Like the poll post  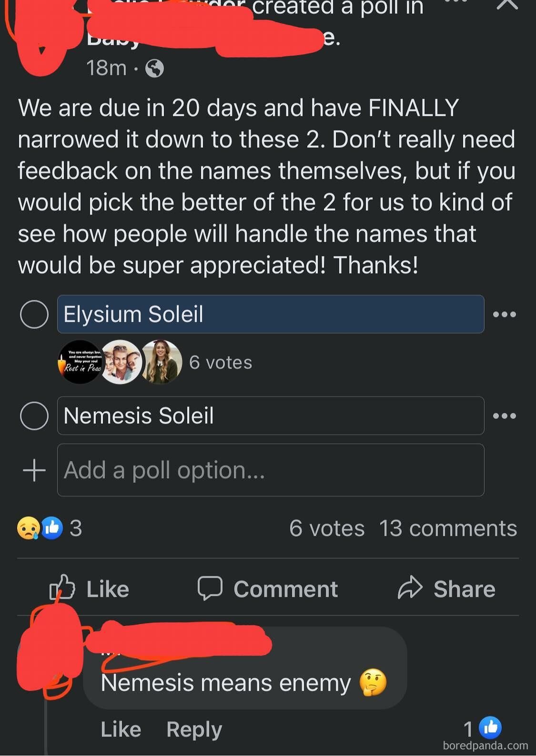tap(90, 589)
